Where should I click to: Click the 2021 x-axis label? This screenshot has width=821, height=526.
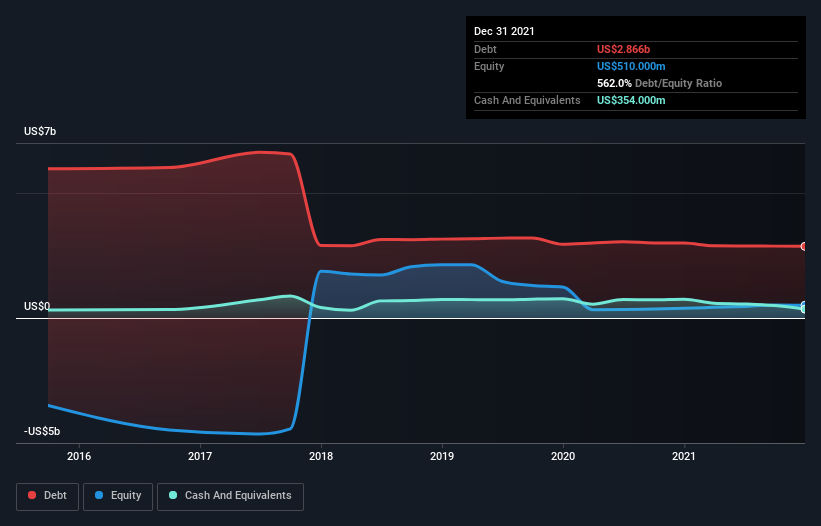[x=684, y=456]
